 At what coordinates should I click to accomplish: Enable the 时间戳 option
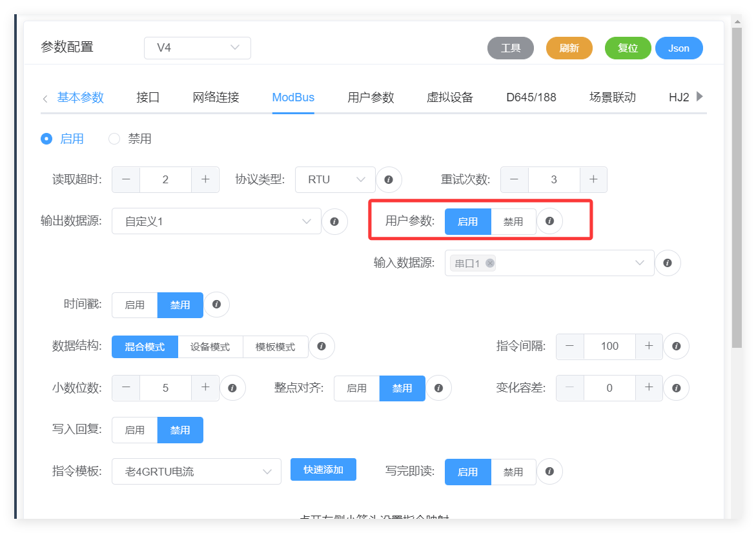pos(135,305)
